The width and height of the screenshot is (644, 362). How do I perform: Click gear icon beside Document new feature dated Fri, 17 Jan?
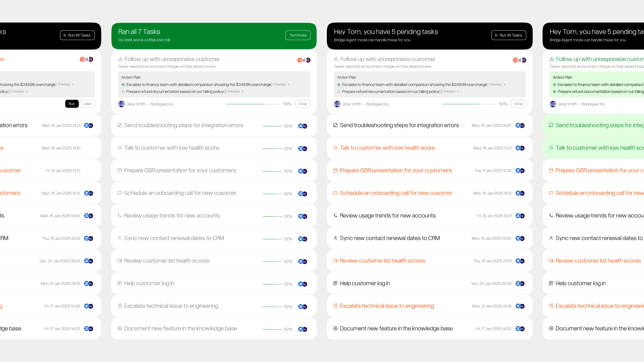tap(335, 328)
